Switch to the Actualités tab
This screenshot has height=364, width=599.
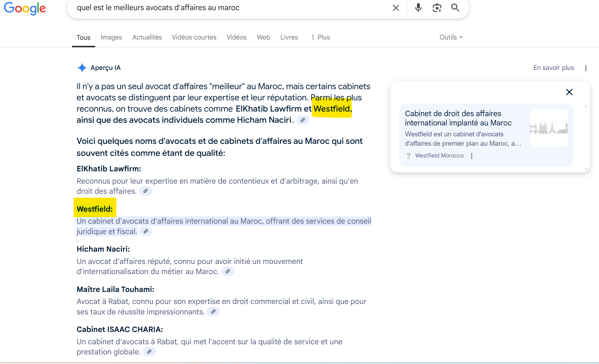[x=147, y=37]
